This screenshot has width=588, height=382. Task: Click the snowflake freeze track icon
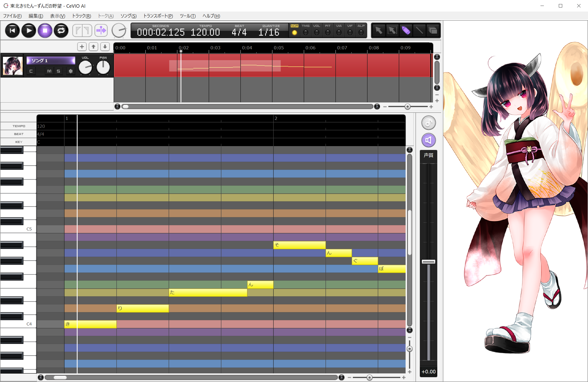(71, 71)
